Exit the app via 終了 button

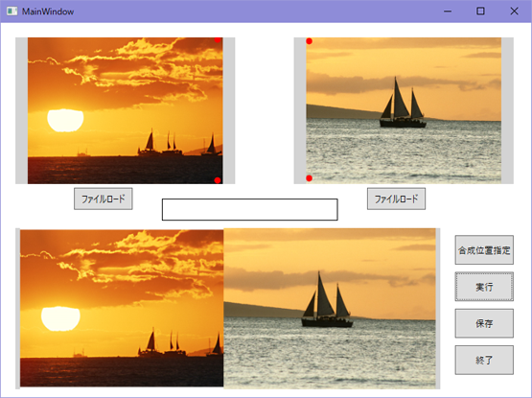[x=484, y=360]
